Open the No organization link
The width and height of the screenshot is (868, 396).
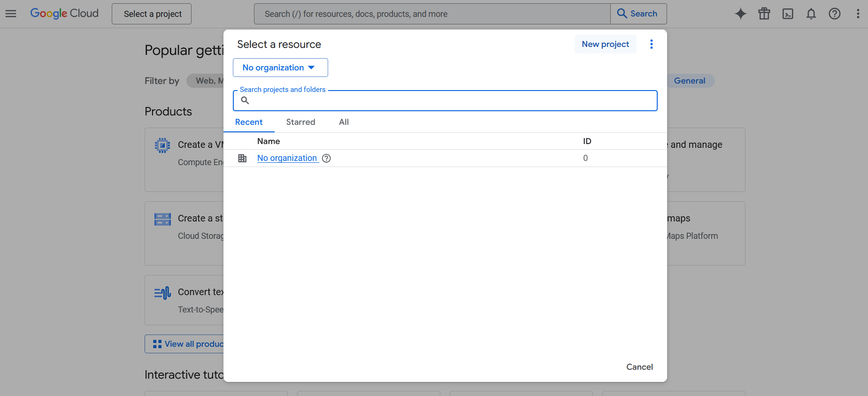(x=287, y=158)
